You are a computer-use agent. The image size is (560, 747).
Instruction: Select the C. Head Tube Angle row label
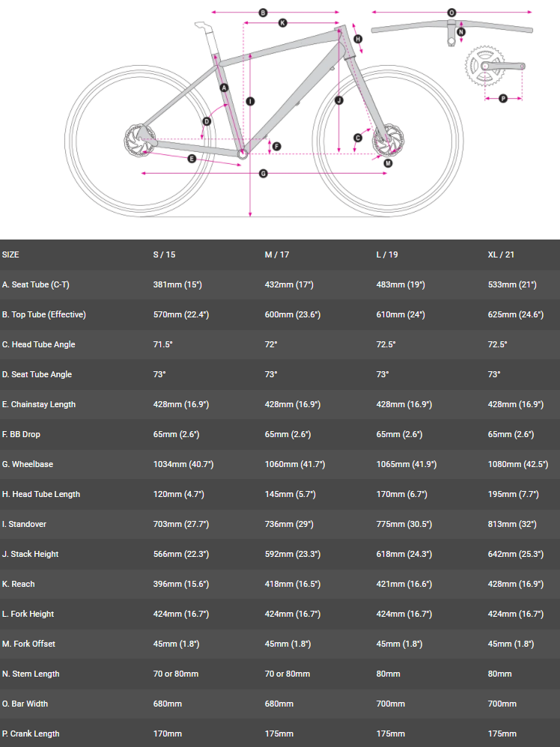(x=39, y=344)
